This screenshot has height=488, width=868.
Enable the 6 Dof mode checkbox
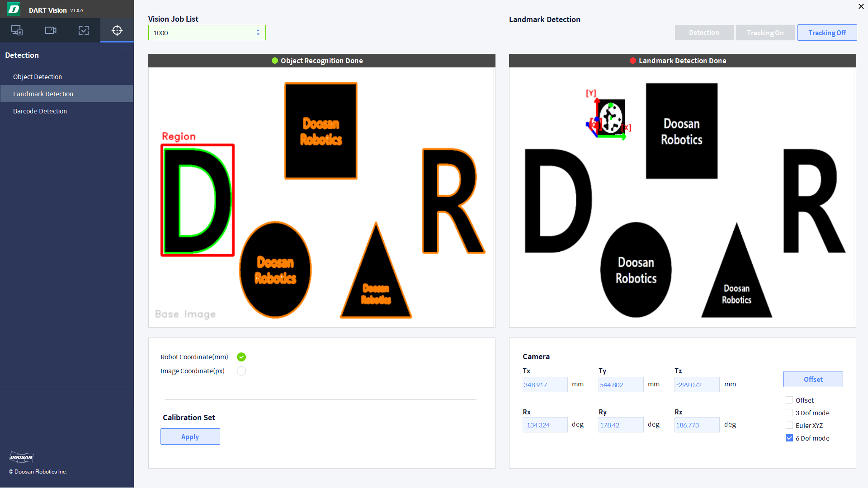788,438
